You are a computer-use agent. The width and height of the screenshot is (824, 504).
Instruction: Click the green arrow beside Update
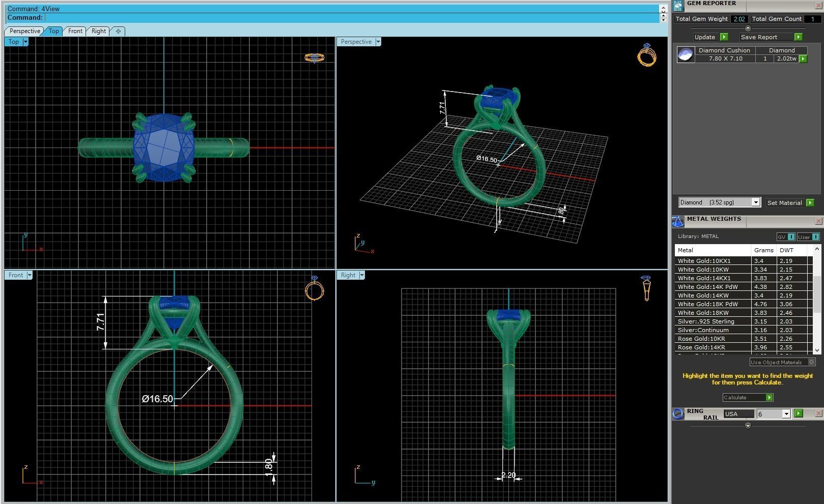point(724,37)
